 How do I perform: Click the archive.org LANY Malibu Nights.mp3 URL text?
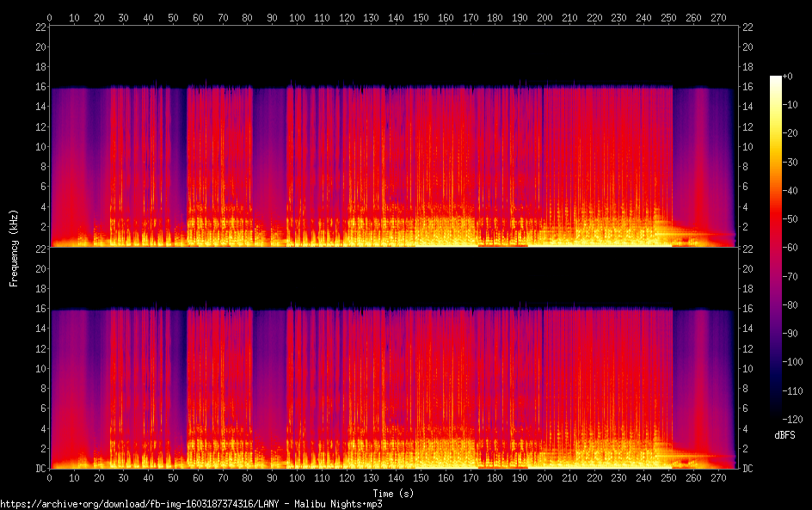(191, 504)
